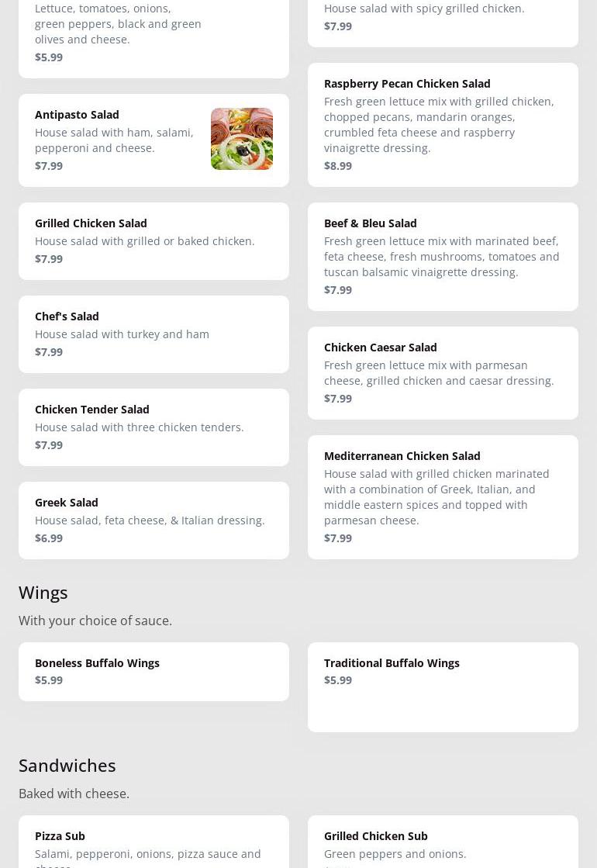This screenshot has width=597, height=868.
Task: Open the Antipasto Salad menu item
Action: coord(154,140)
